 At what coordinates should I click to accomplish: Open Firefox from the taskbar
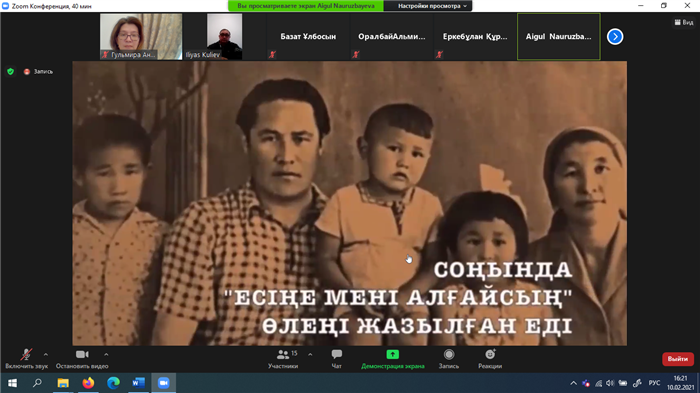(88, 383)
